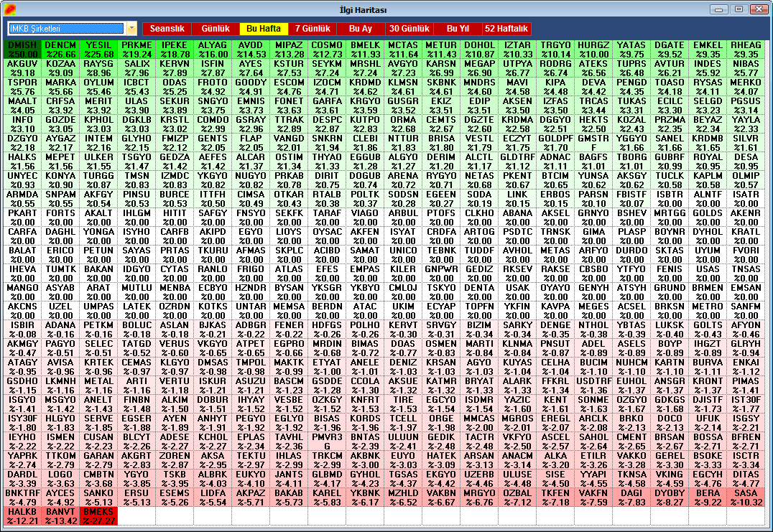This screenshot has width=773, height=532.
Task: Select the FENER %-0.22 cell
Action: (289, 330)
